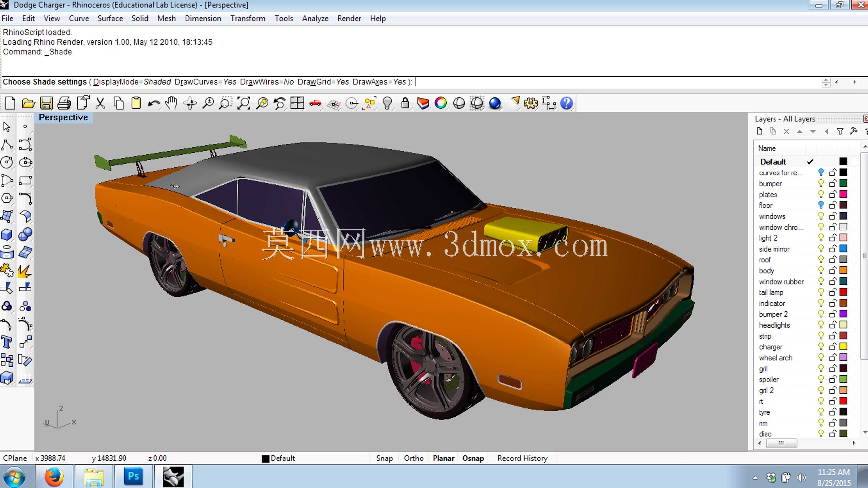Screen dimensions: 868x488
Task: Toggle the four-viewport layout icon
Action: 297,103
